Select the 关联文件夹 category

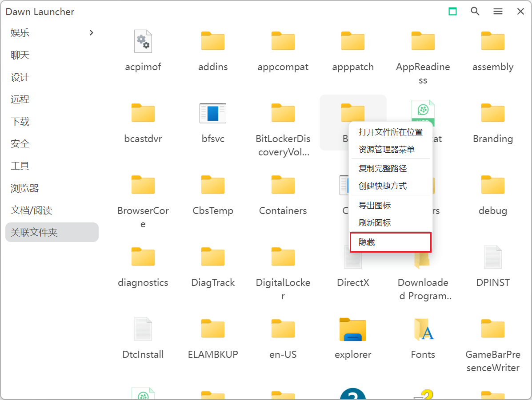(x=52, y=232)
